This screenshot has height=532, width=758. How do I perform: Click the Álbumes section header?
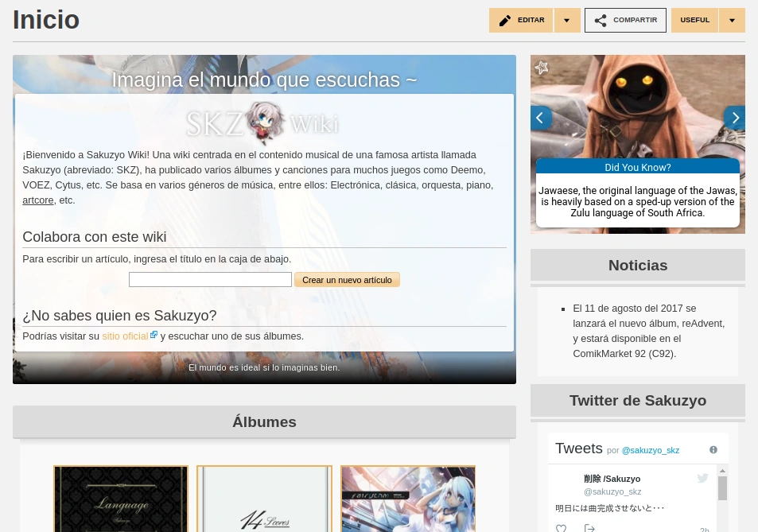pos(264,421)
